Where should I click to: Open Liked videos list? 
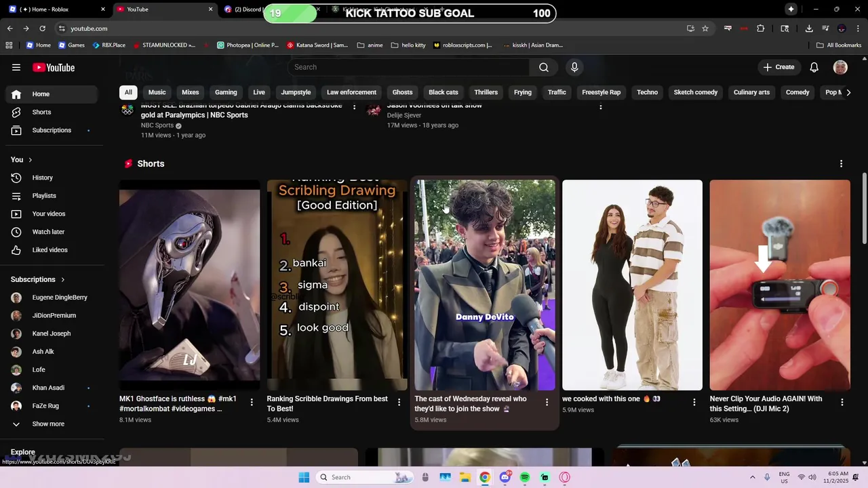click(52, 250)
